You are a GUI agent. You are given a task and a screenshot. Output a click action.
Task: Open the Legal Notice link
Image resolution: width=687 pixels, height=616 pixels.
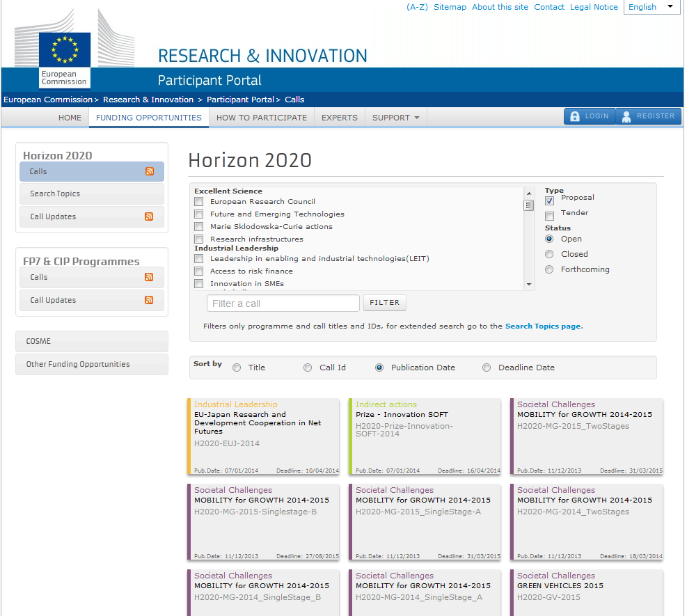(x=594, y=7)
